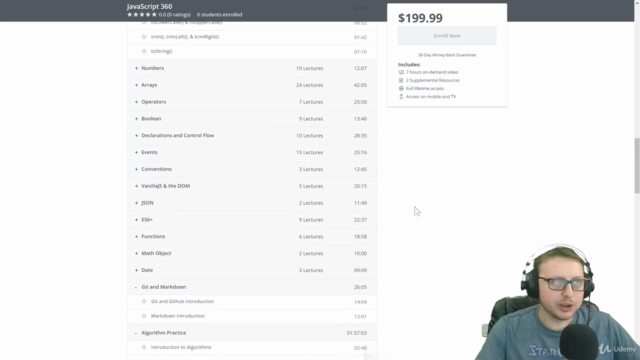Click the star rating icons under JavaScript 360
640x360 pixels.
(142, 15)
